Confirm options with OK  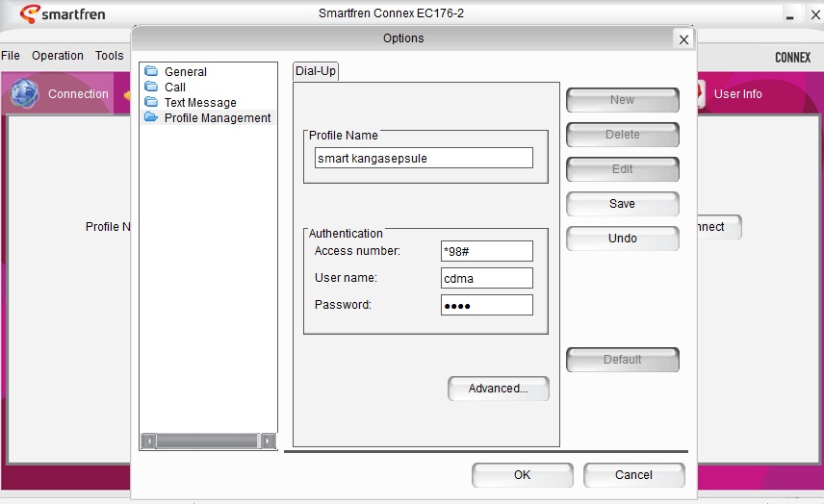523,475
